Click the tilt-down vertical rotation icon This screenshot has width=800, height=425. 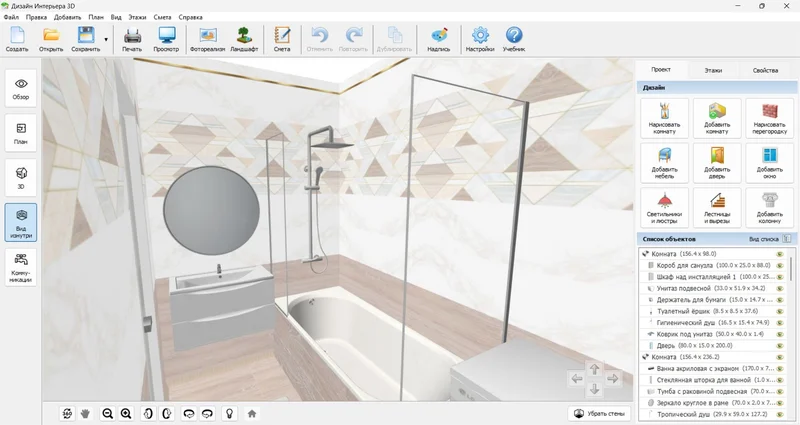coord(167,413)
